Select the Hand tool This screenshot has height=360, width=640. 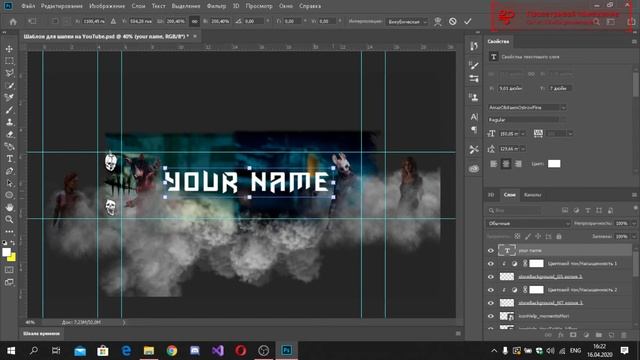tap(9, 207)
